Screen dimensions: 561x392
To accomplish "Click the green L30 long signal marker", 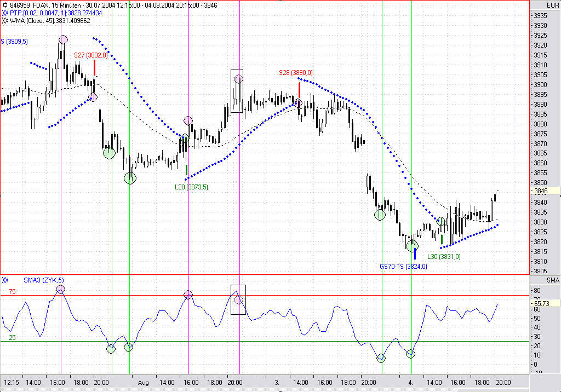I will click(x=442, y=239).
